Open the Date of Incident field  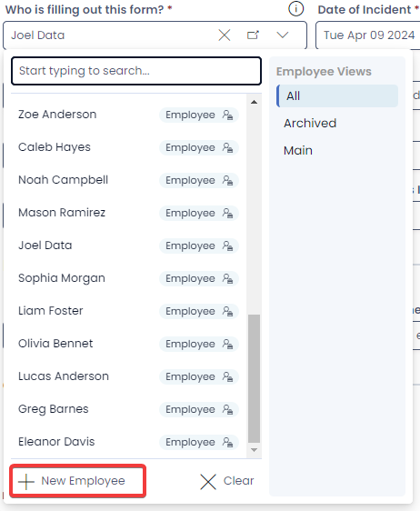click(368, 35)
